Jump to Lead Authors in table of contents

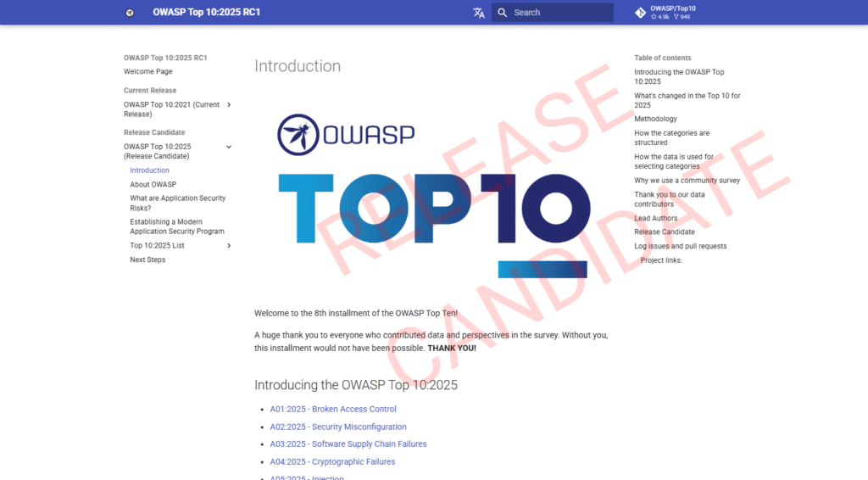point(656,218)
